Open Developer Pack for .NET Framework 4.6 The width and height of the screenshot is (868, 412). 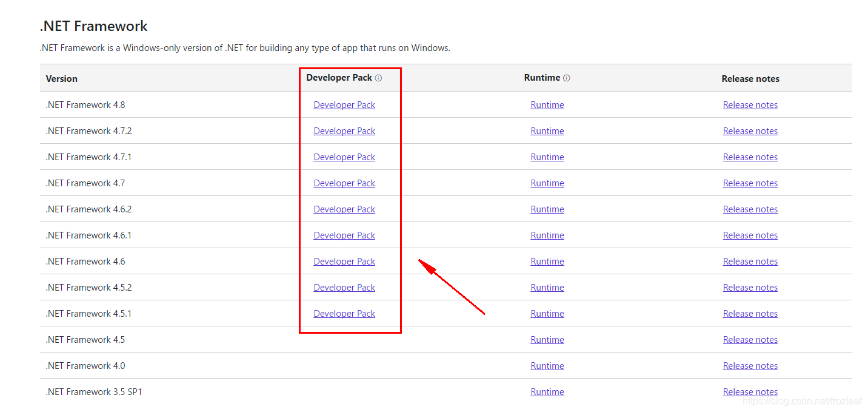[x=344, y=262]
